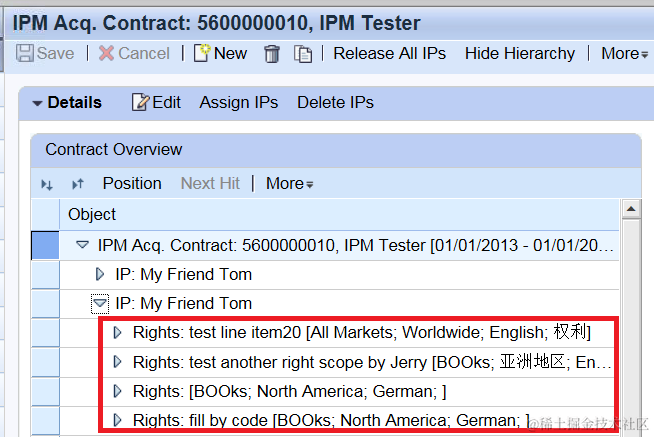Click the Object column header
Screen dimensions: 654x437
point(339,214)
